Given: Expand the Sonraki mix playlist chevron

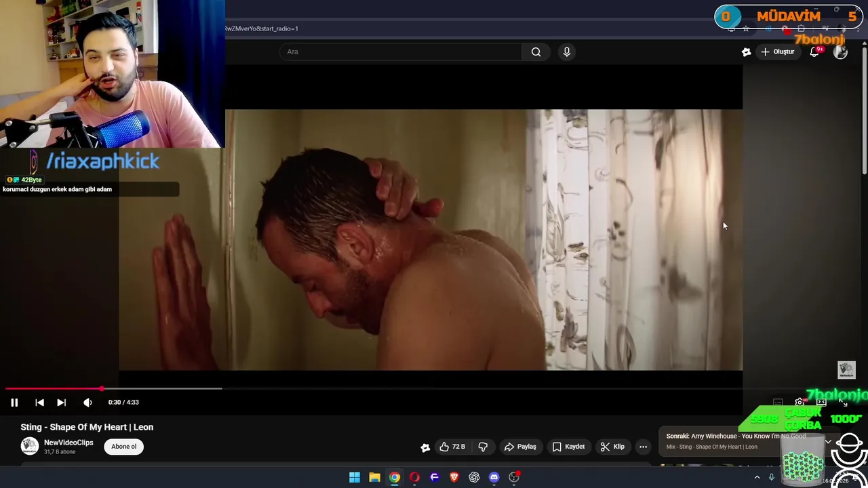Looking at the screenshot, I should [x=828, y=442].
